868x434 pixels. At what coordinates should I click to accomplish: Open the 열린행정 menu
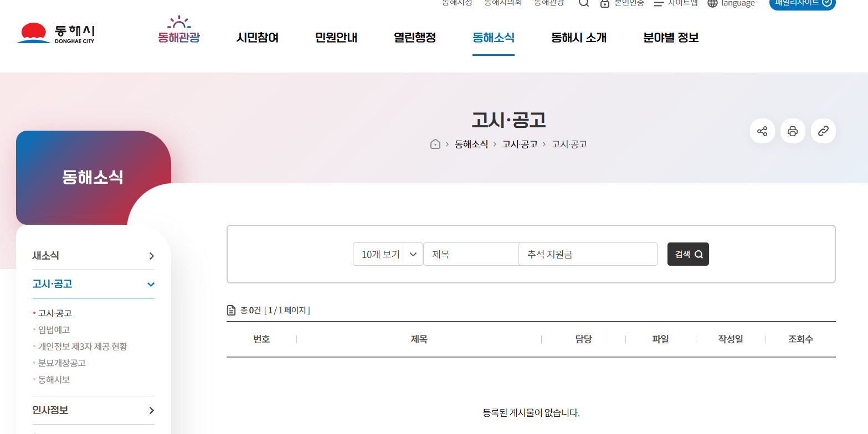(x=415, y=38)
